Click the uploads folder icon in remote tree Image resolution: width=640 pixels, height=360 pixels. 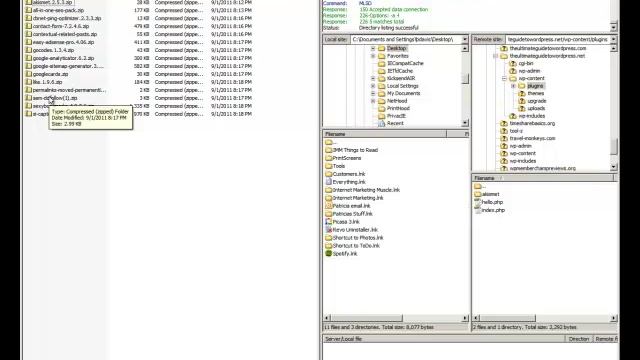522,108
